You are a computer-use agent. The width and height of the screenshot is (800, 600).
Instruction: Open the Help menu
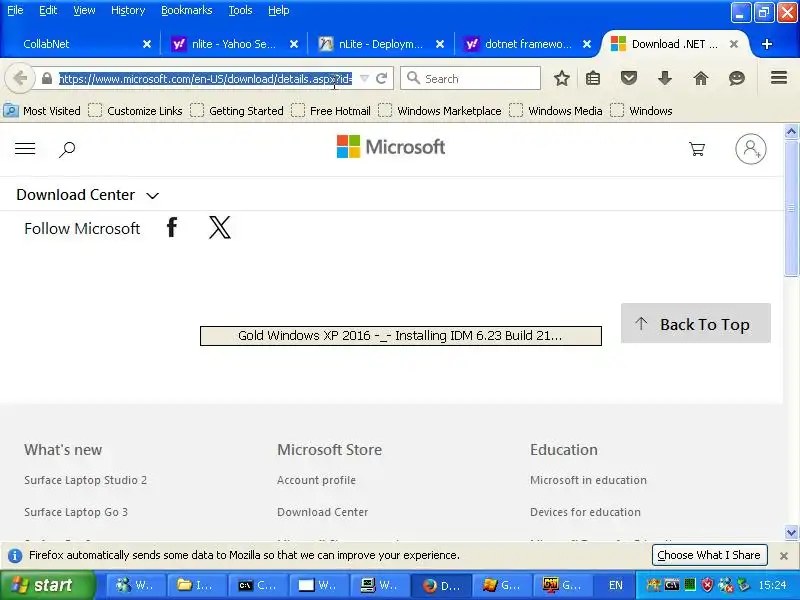[x=279, y=10]
